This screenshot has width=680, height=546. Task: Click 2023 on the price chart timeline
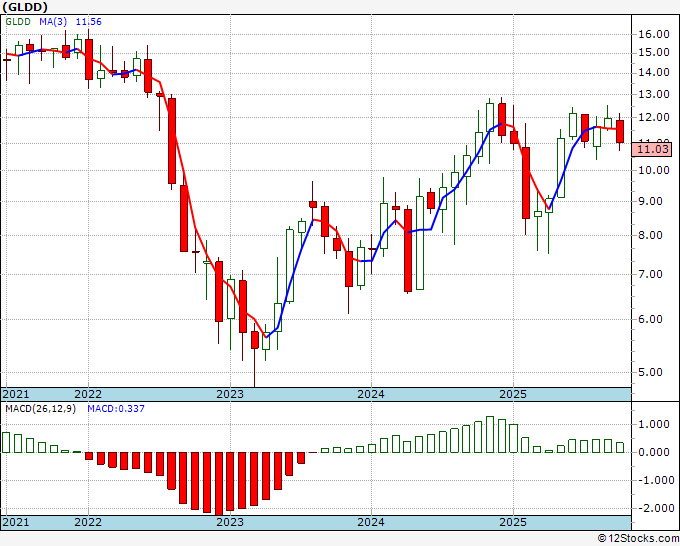pos(230,394)
